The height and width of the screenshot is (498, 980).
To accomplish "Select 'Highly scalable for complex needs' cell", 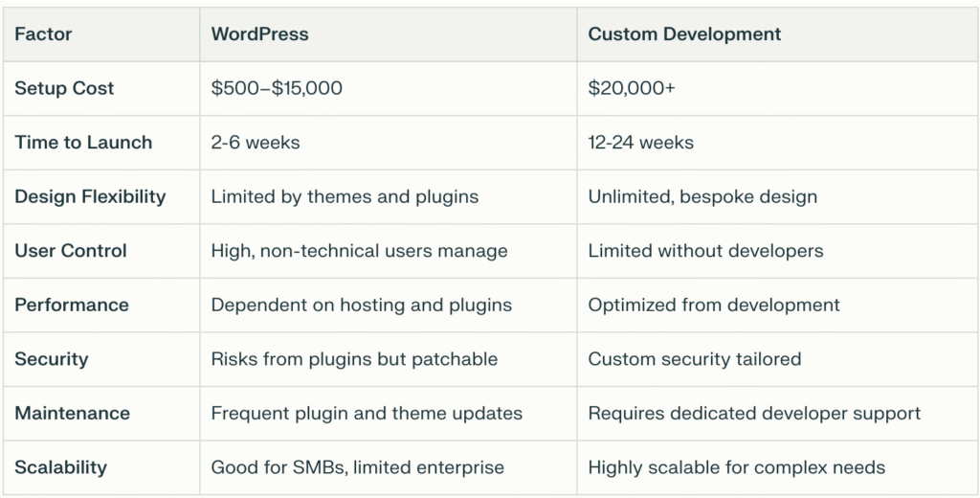I will 736,467.
